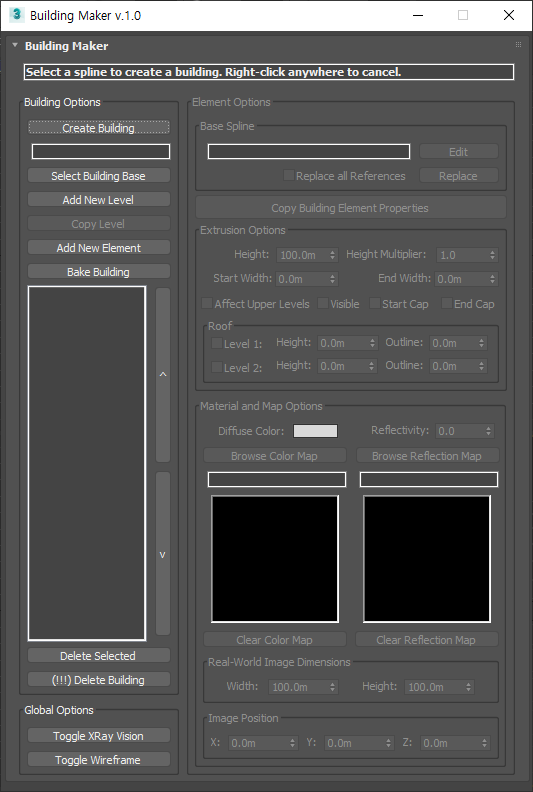This screenshot has height=792, width=533.
Task: Toggle the Visible checkbox
Action: coord(322,303)
